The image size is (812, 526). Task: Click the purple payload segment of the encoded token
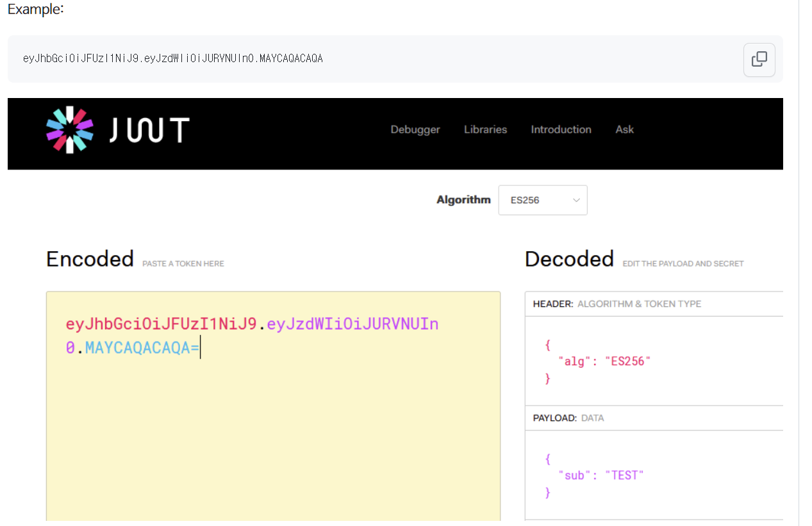pos(352,324)
